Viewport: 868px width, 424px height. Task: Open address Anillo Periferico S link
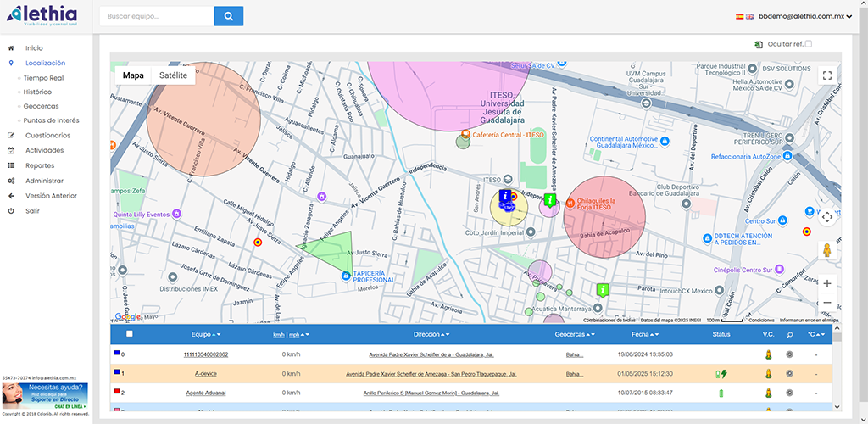431,393
